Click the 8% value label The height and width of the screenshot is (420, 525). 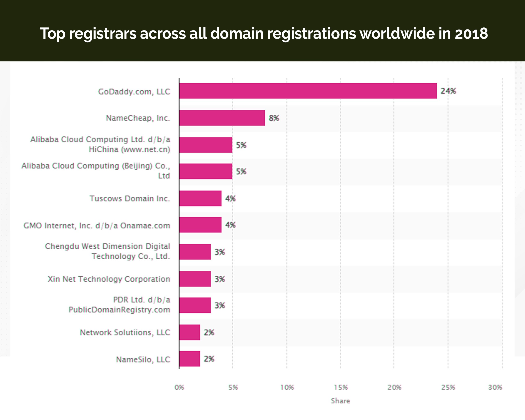(274, 118)
